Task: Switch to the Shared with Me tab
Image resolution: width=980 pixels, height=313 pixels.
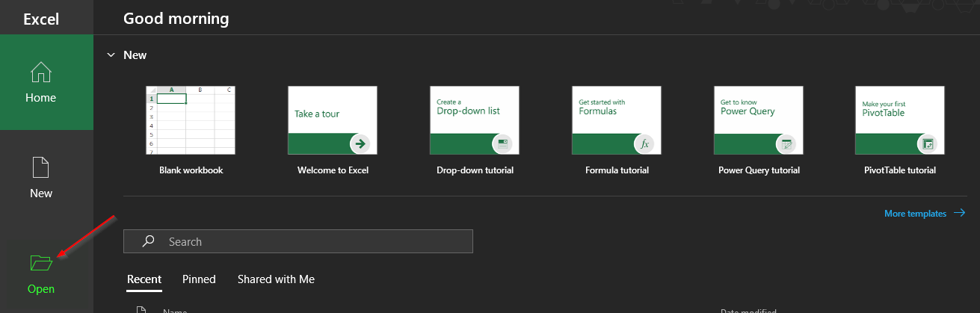Action: pyautogui.click(x=276, y=279)
